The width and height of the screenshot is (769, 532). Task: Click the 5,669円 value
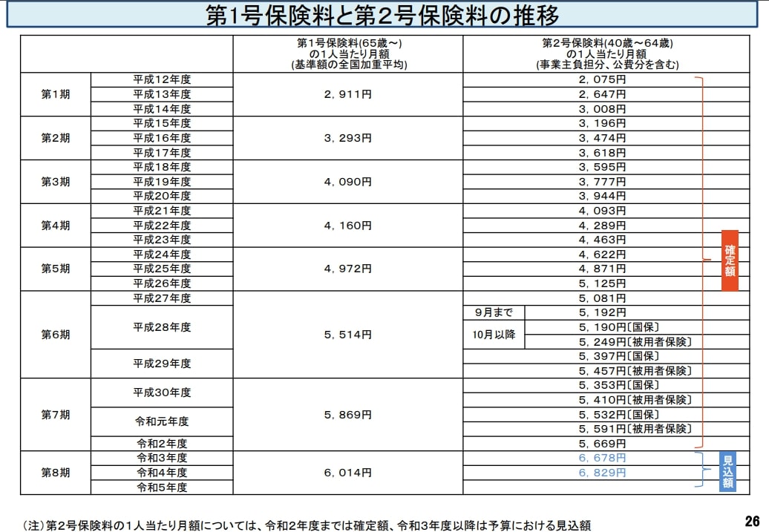tap(602, 444)
